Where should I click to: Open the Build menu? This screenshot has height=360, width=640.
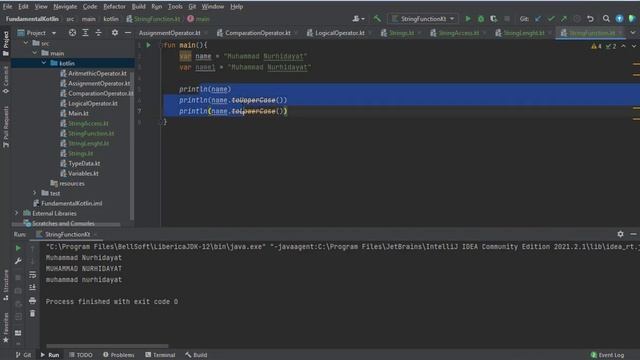point(138,7)
